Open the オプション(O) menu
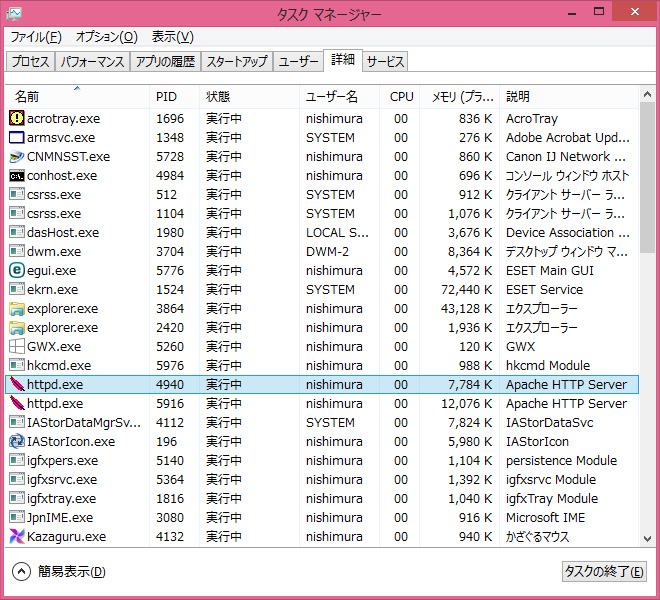This screenshot has width=660, height=600. tap(106, 37)
